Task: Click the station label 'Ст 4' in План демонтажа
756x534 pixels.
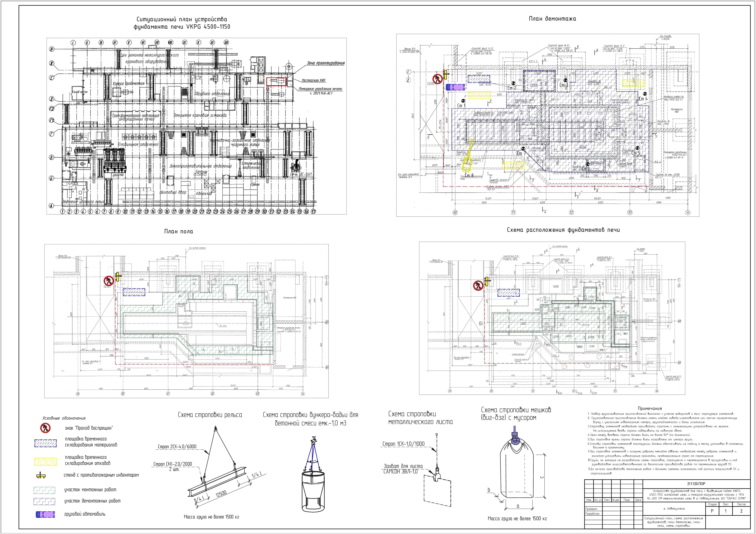Action: click(x=643, y=98)
